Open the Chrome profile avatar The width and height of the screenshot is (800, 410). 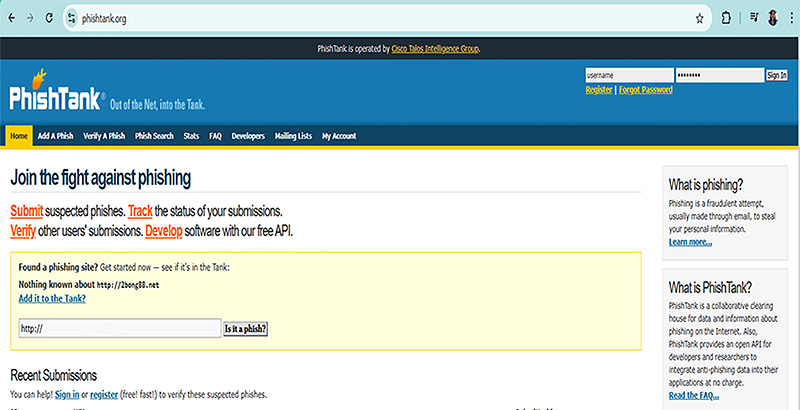click(x=772, y=18)
